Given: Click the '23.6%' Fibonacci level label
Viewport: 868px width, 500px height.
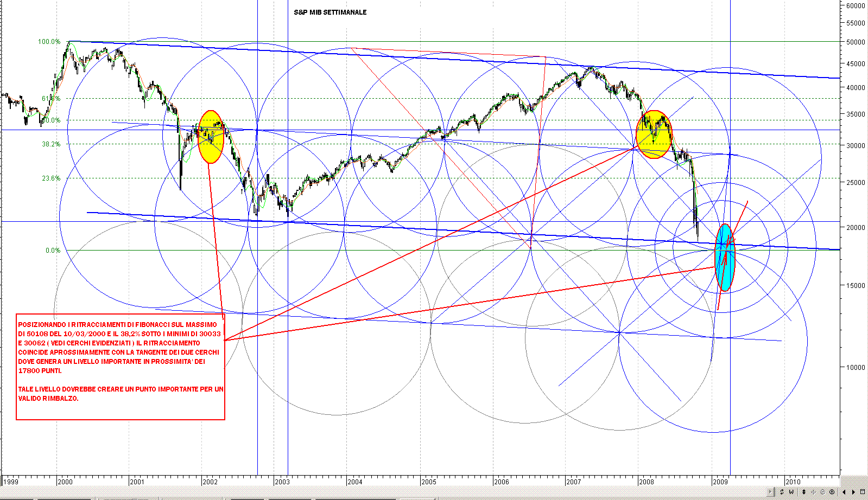Looking at the screenshot, I should (51, 178).
